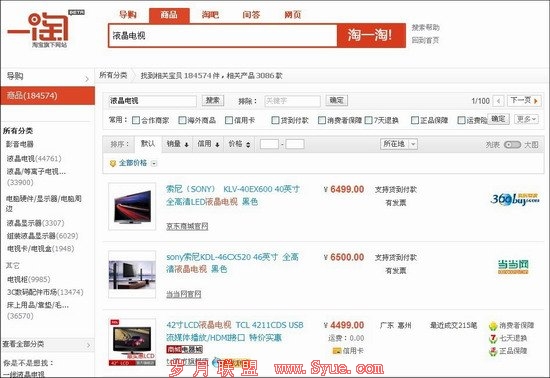Check the 消费者保障 filter checkbox
Image resolution: width=550 pixels, height=378 pixels.
322,120
